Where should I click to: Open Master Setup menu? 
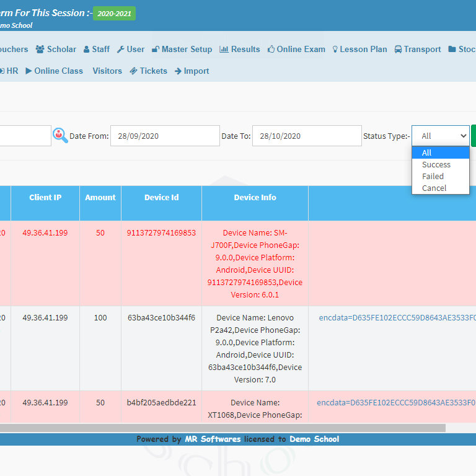pos(182,50)
